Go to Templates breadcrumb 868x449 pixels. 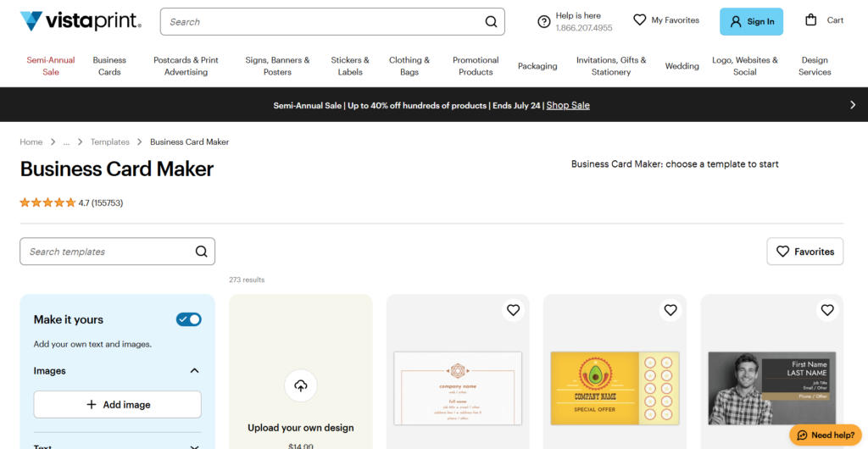pyautogui.click(x=109, y=142)
